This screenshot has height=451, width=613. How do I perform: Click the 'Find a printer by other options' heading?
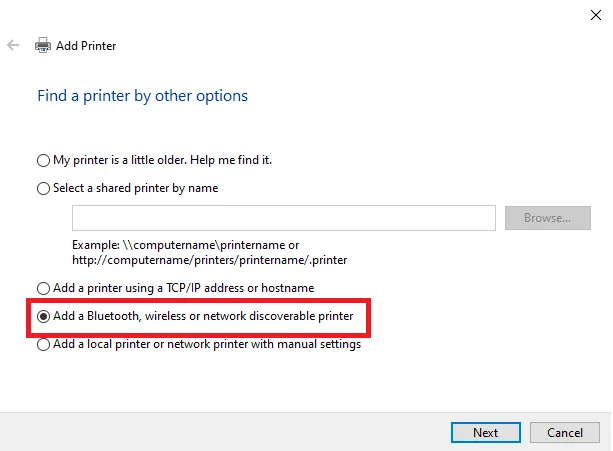(142, 96)
